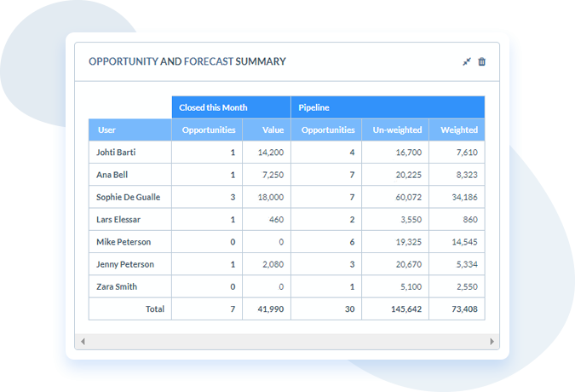Viewport: 575px width, 392px height.
Task: Click the Weighted column header
Action: pos(457,130)
